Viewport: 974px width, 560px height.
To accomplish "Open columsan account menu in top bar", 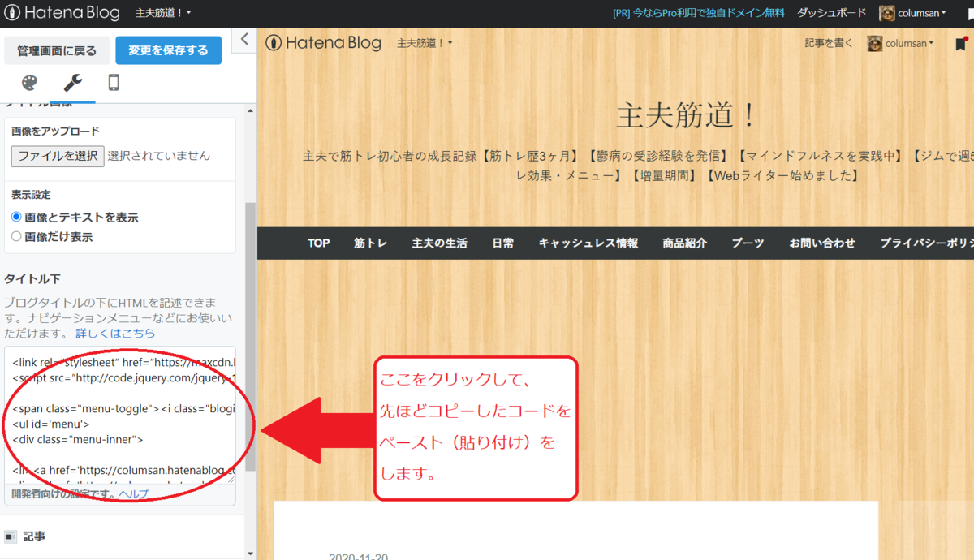I will pos(921,13).
